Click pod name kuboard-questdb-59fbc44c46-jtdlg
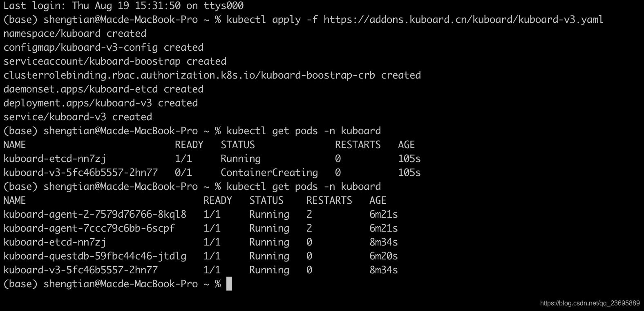Screen dimensions: 644x311 click(x=95, y=256)
